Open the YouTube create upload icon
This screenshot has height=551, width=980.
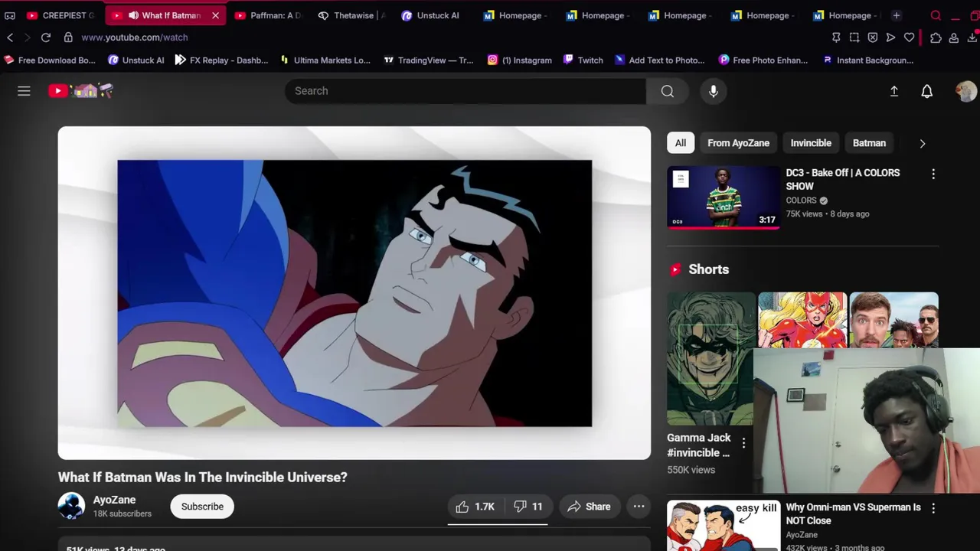click(x=893, y=91)
